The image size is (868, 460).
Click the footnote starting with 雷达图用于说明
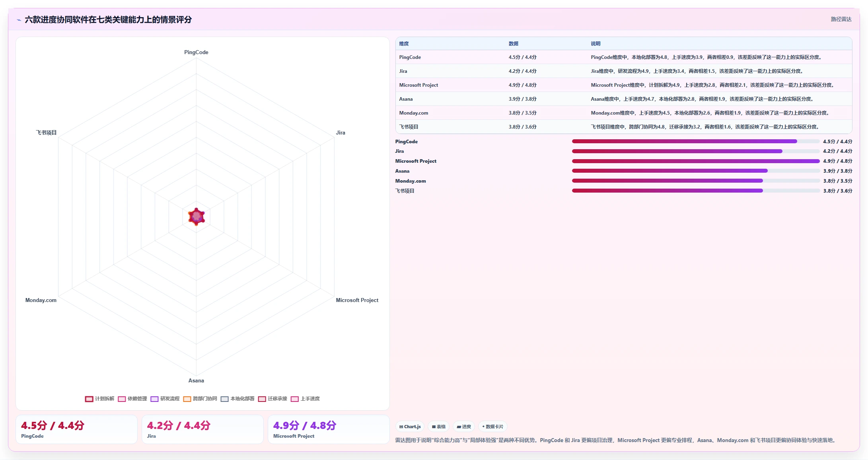[616, 440]
